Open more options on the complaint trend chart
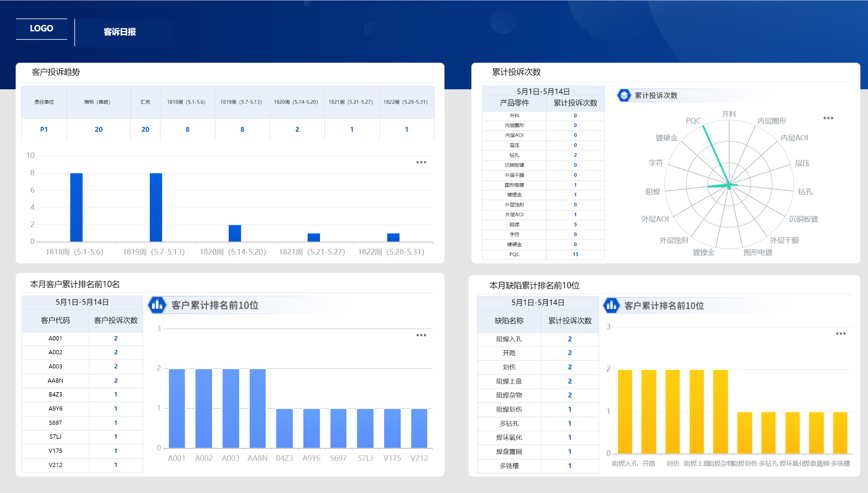The image size is (868, 493). click(421, 162)
